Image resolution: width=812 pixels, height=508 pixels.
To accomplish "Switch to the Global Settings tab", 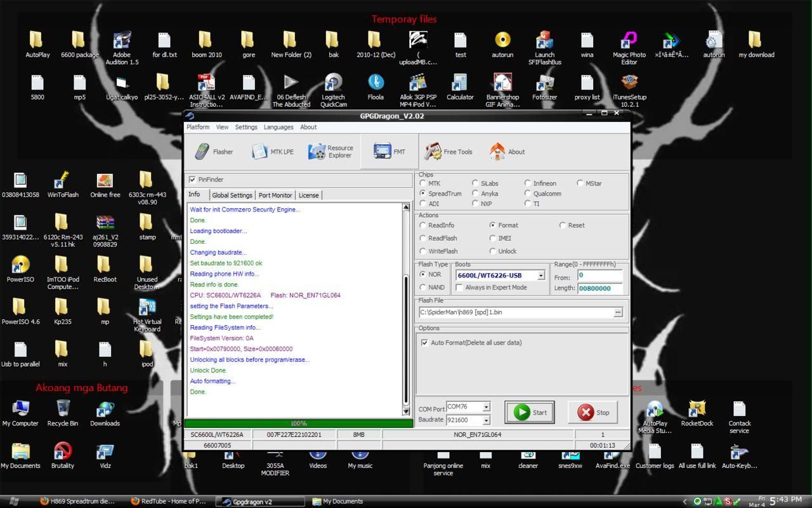I will [x=232, y=196].
